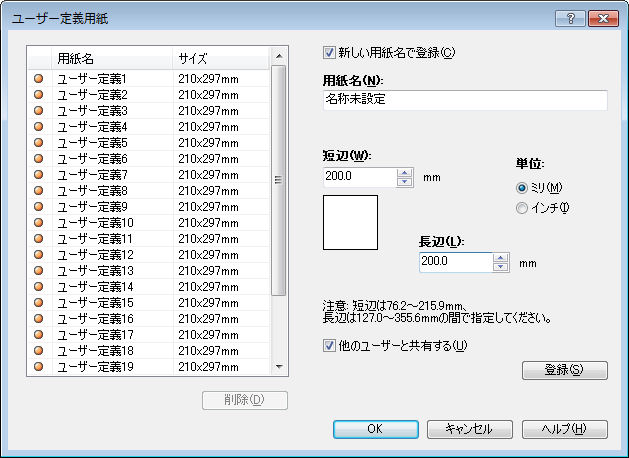Click the orange icon beside ユーザー定義10
Image resolution: width=629 pixels, height=458 pixels.
click(40, 222)
